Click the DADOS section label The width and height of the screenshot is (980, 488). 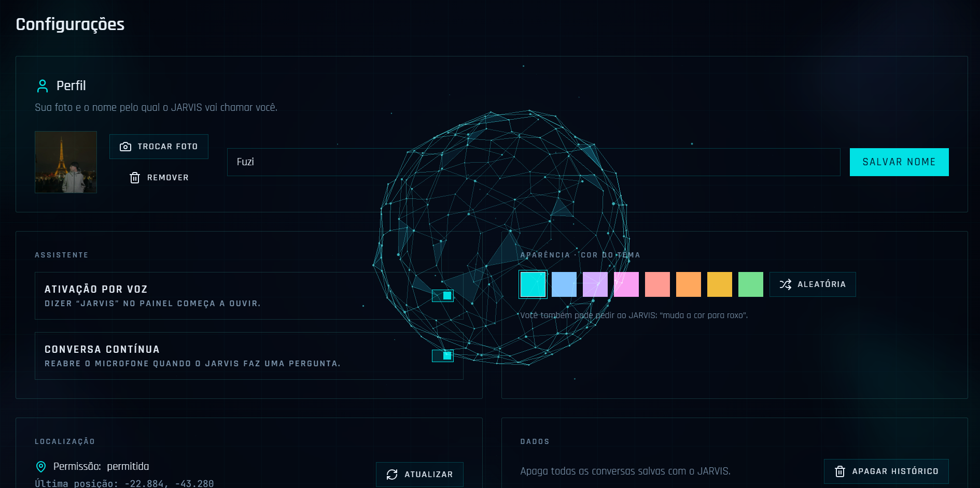[x=535, y=441]
